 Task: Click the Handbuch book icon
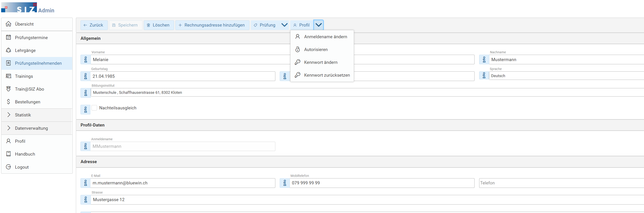tap(8, 154)
